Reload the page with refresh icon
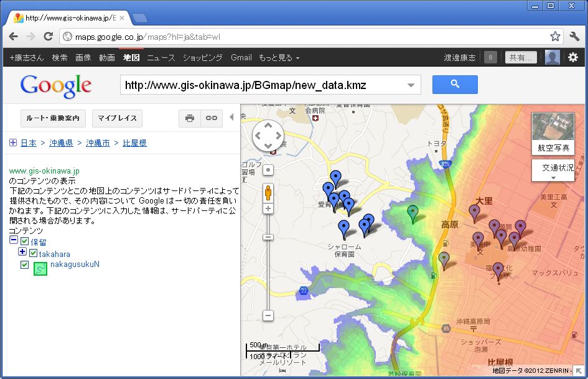The height and width of the screenshot is (379, 588). coord(48,36)
